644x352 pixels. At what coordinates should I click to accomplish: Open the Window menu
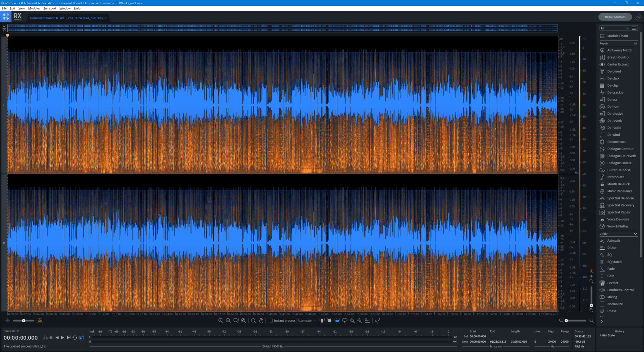coord(65,8)
